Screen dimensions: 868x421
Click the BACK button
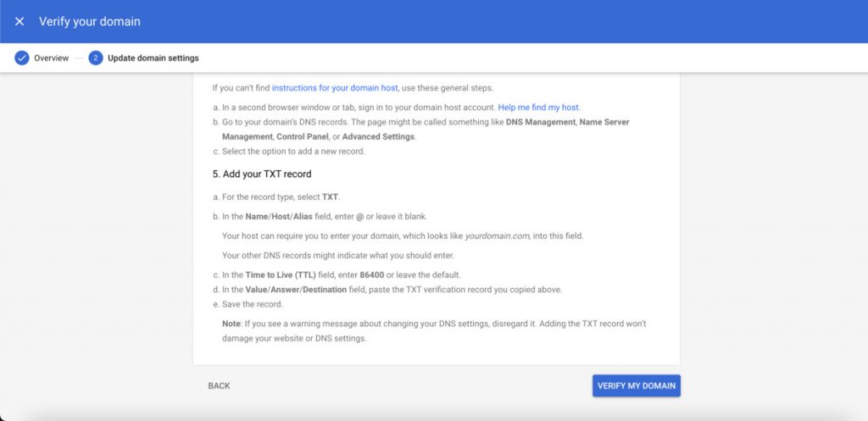coord(220,385)
